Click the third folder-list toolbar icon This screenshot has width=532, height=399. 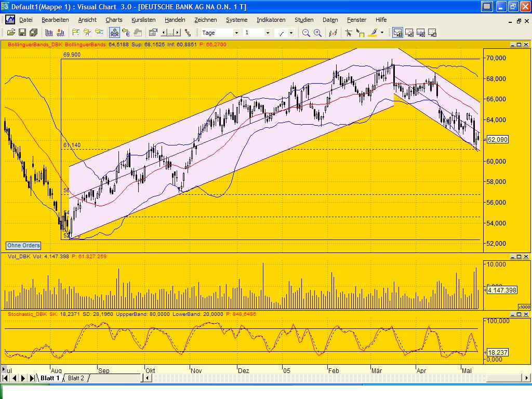click(x=99, y=33)
